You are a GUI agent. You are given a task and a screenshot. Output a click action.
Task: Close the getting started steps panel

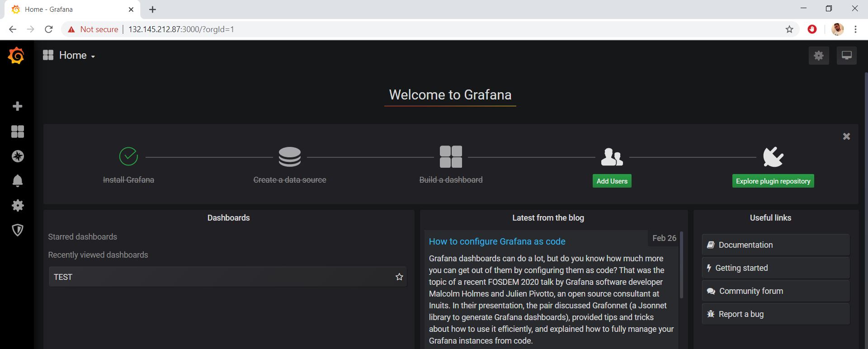pos(847,137)
